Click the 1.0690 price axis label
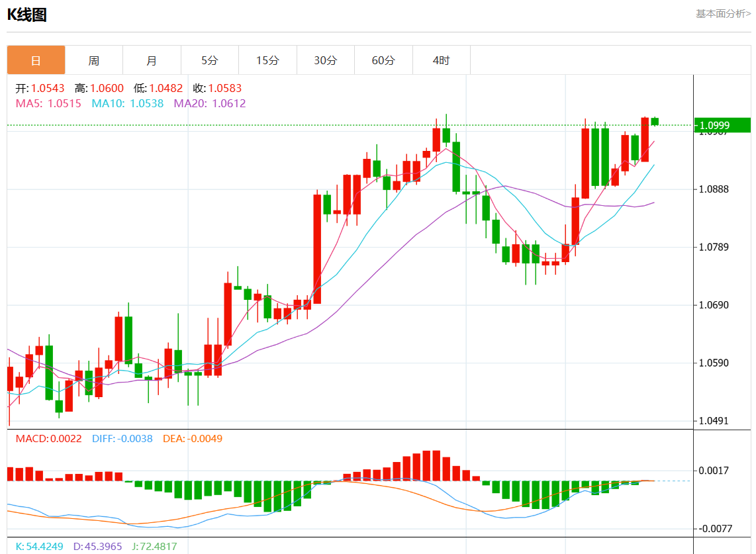This screenshot has height=554, width=756. click(x=714, y=304)
